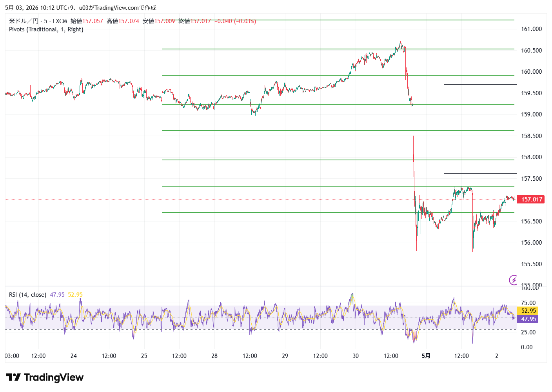552x392 pixels.
Task: Click the purple RSI value tag 47.95
Action: click(528, 319)
